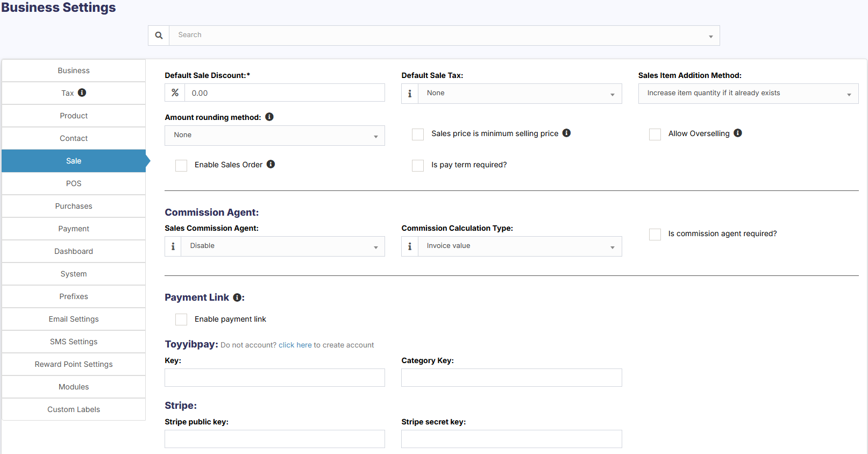Switch to the POS settings tab

[x=74, y=183]
